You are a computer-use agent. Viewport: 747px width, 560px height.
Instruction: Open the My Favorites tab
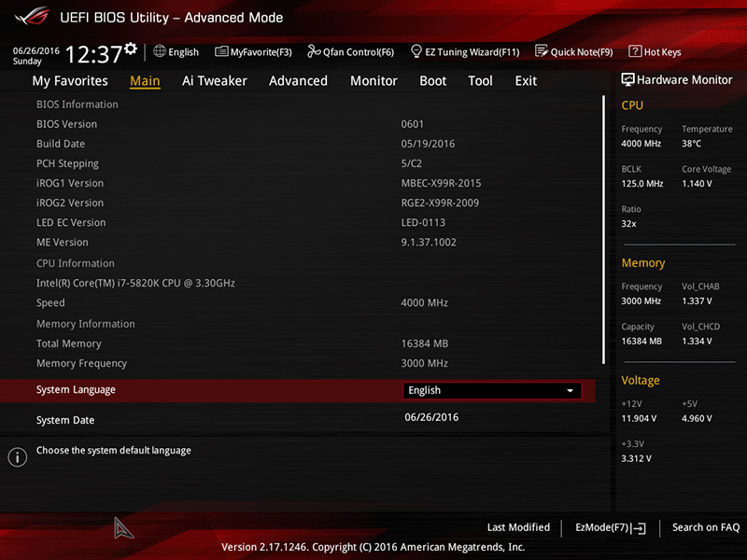[70, 81]
